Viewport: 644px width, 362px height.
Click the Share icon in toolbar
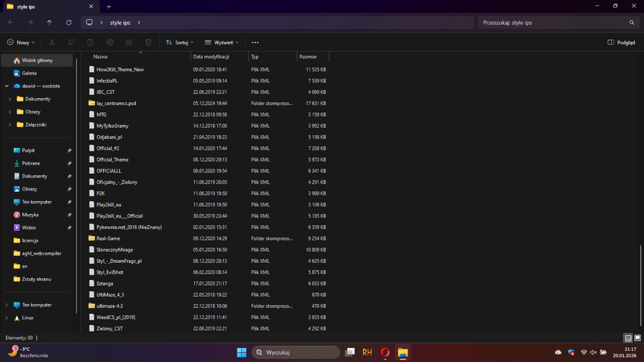tap(129, 43)
